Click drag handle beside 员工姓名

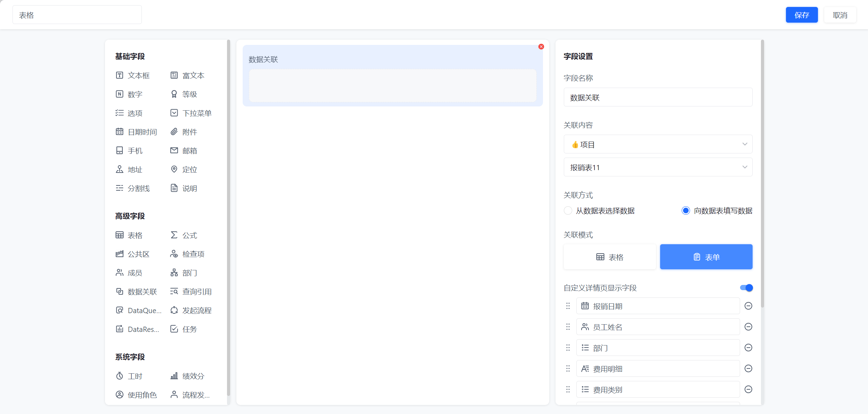[x=568, y=327]
